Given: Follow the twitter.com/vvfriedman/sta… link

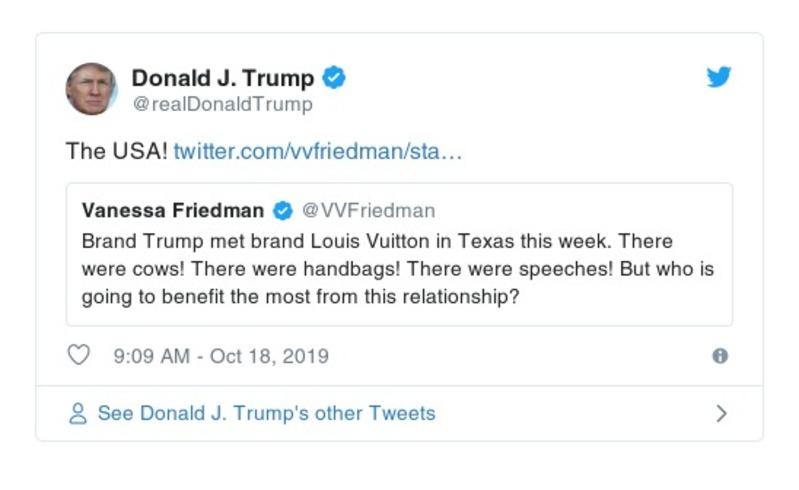Looking at the screenshot, I should pos(317,151).
